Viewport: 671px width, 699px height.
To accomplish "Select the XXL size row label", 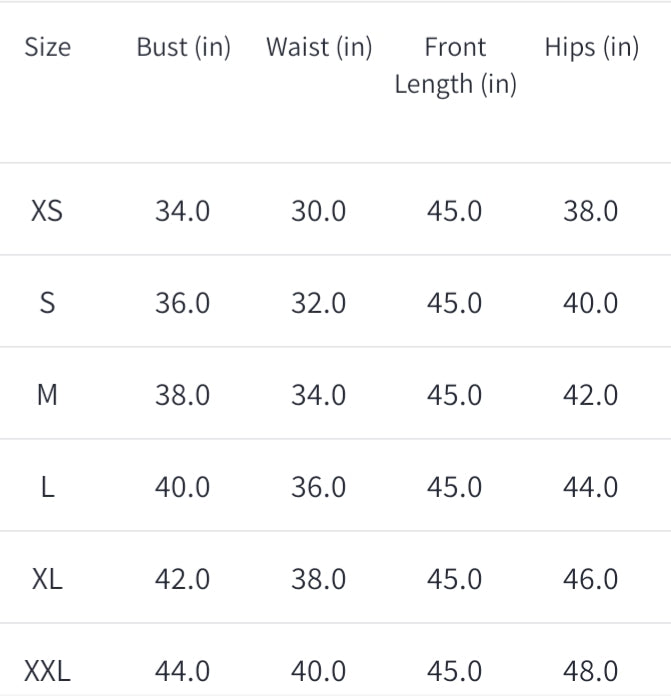I will [47, 670].
